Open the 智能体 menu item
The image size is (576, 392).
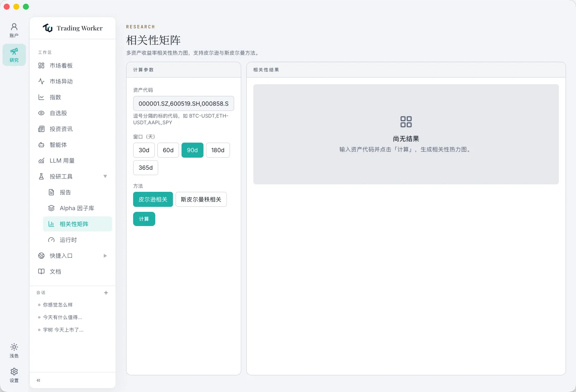coord(73,145)
